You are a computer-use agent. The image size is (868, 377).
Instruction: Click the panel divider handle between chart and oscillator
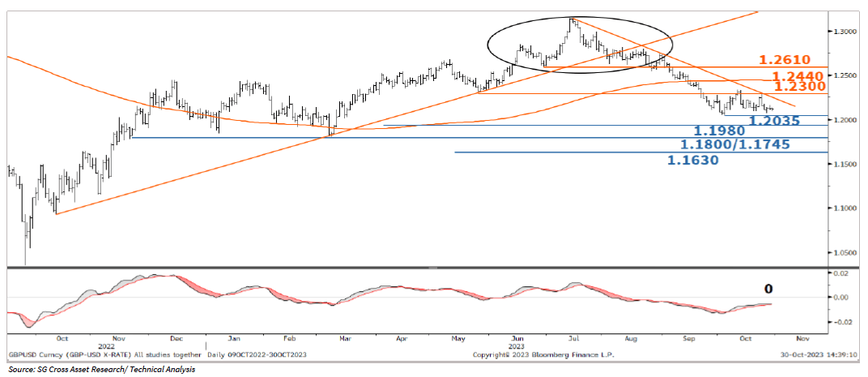coord(434,267)
